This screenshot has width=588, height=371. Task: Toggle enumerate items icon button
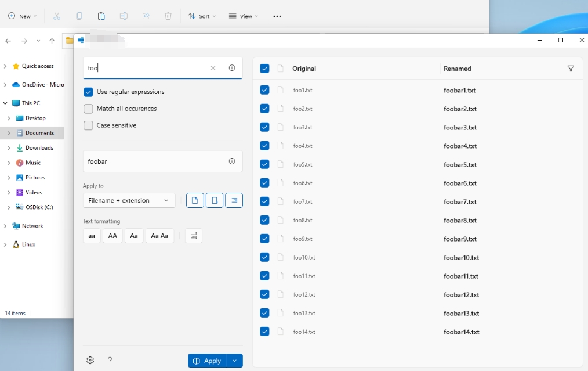[x=194, y=236]
